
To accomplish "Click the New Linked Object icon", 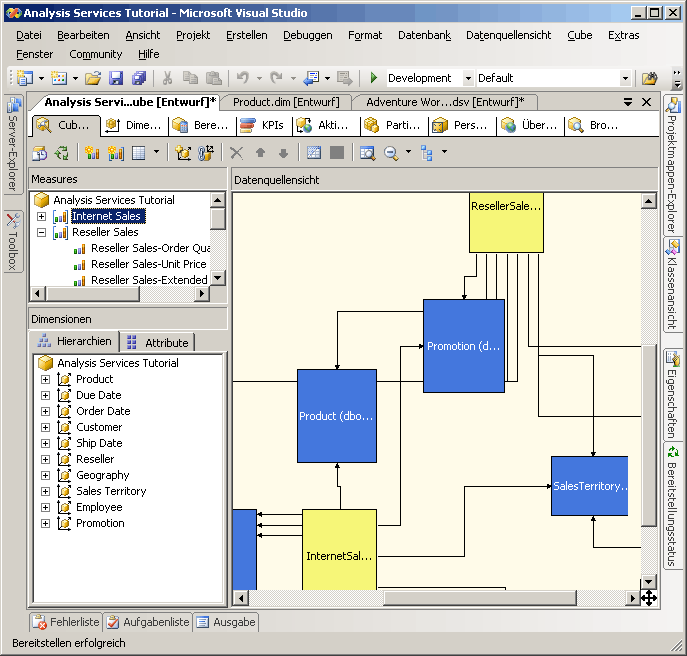I will pyautogui.click(x=205, y=153).
